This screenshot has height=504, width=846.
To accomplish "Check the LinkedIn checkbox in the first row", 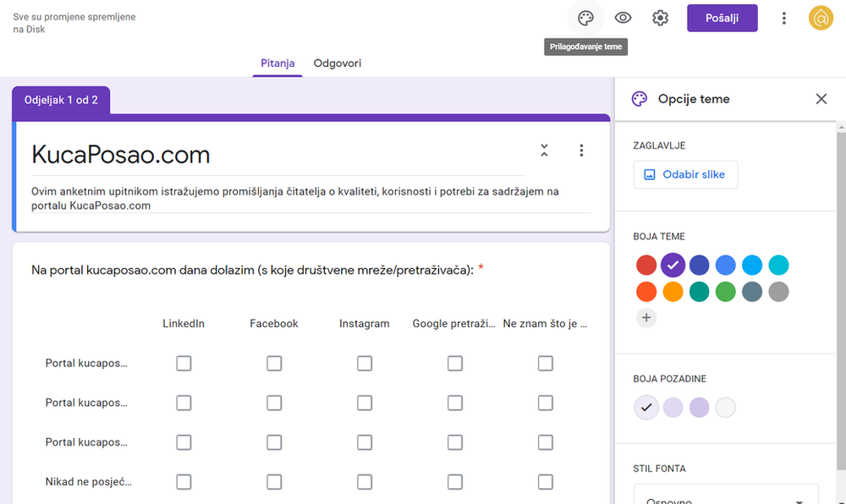I will click(184, 363).
